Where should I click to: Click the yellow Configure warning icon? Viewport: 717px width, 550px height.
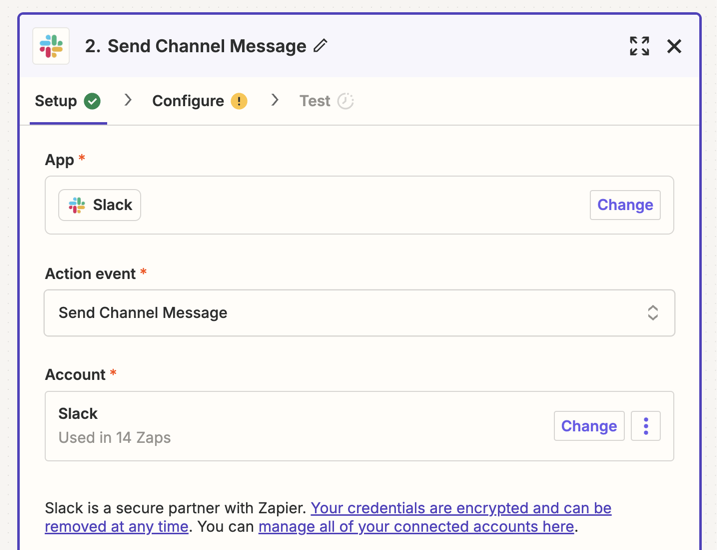click(239, 101)
